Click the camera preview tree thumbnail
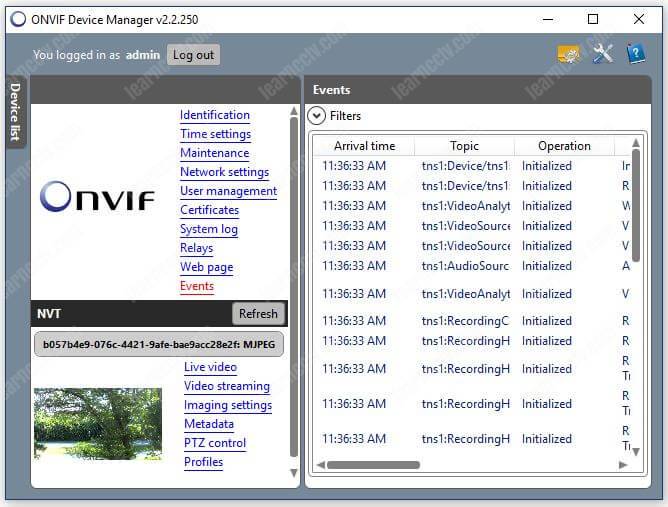This screenshot has width=668, height=507. tap(98, 423)
